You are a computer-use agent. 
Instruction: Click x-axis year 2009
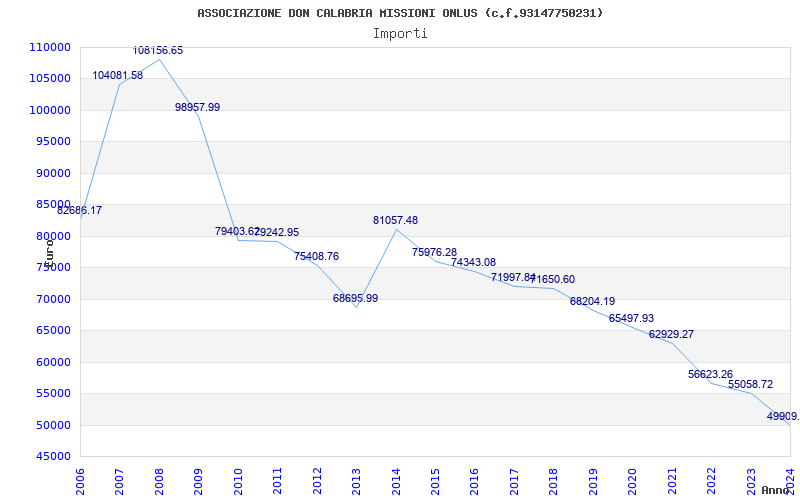pyautogui.click(x=198, y=481)
